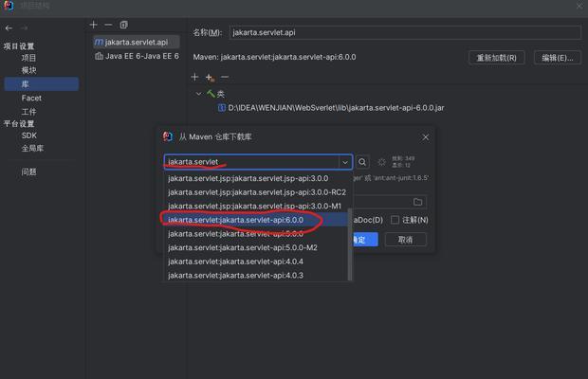
Task: Click 取消 in Maven dialog
Action: [405, 240]
